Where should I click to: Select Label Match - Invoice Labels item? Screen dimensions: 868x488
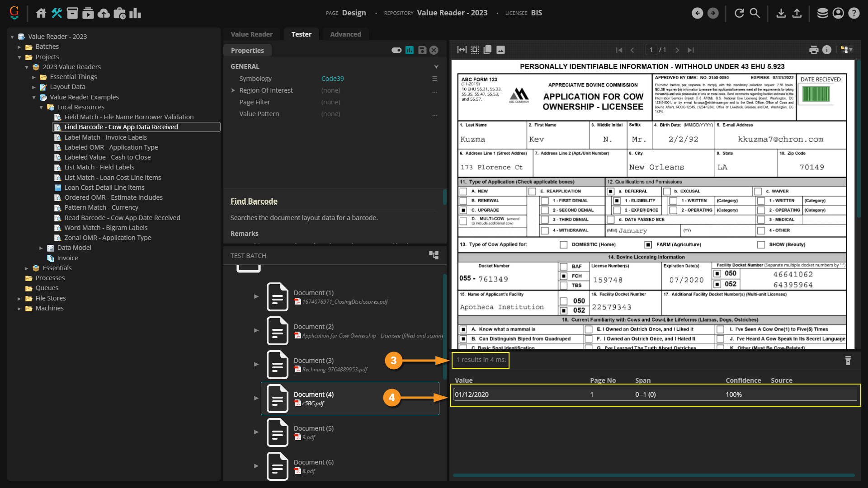[105, 137]
